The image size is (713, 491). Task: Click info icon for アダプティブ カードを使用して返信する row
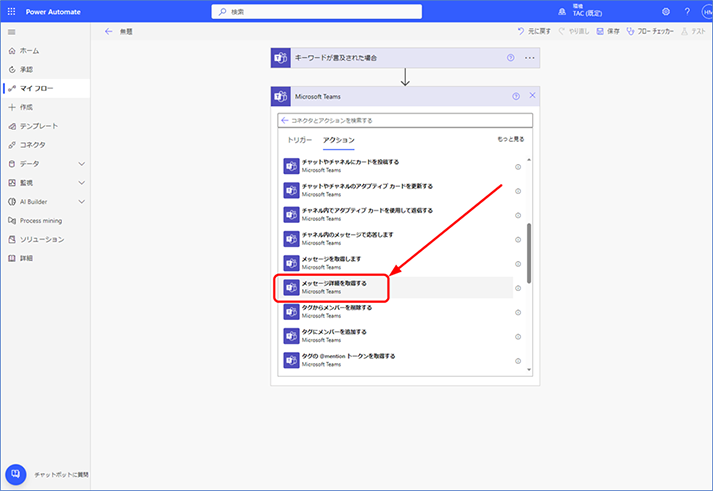pos(518,215)
